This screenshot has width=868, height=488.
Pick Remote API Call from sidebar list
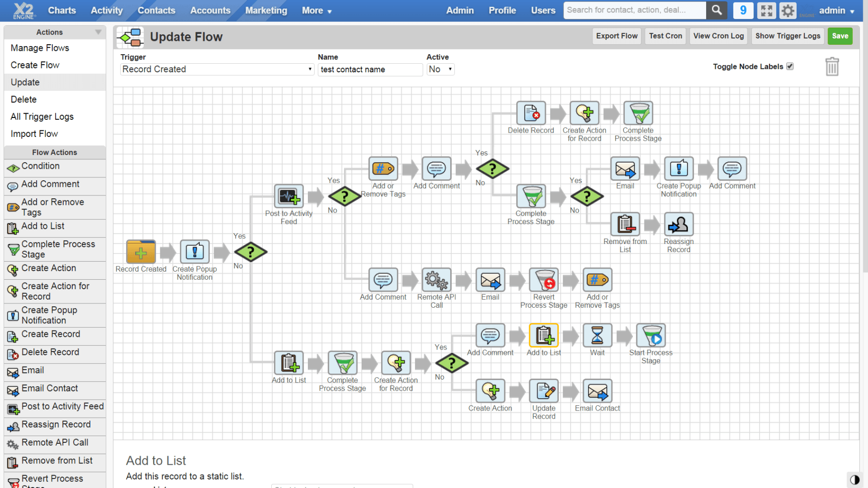55,444
